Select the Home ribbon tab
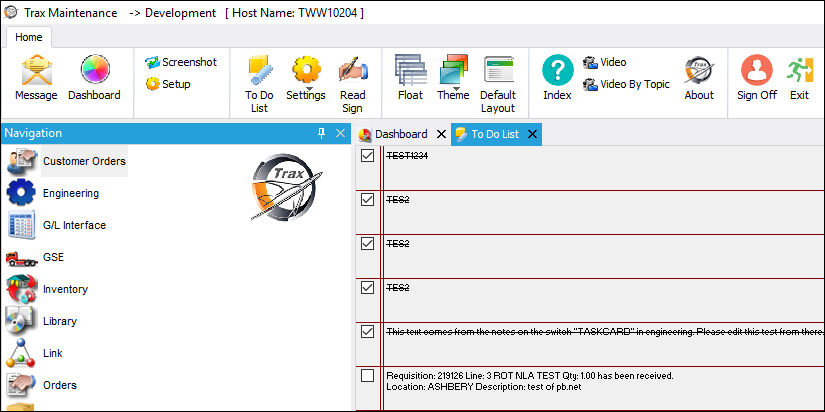825x412 pixels. pos(28,37)
